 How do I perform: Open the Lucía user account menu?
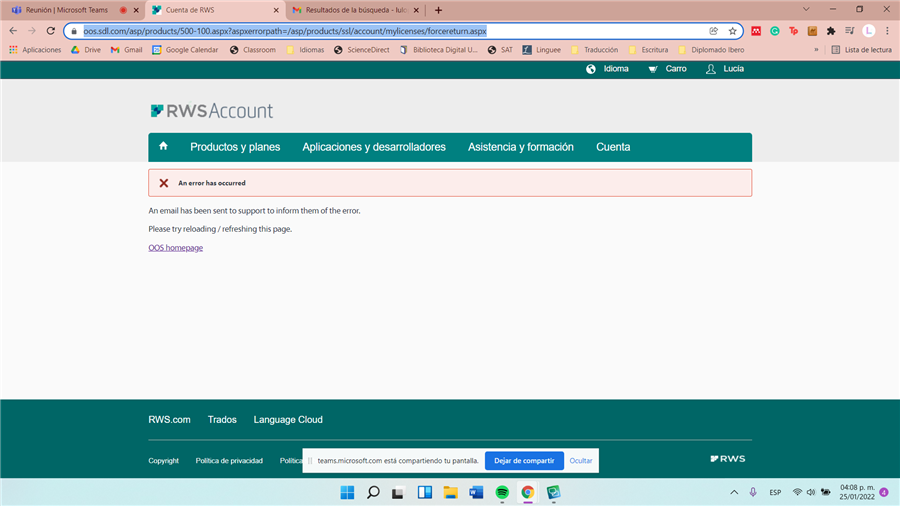click(x=725, y=69)
